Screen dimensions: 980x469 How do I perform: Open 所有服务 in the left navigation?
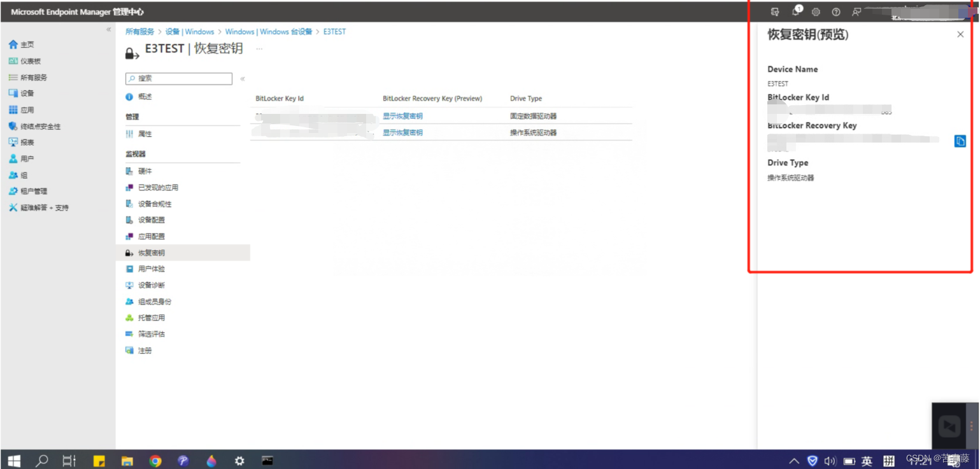[x=28, y=78]
